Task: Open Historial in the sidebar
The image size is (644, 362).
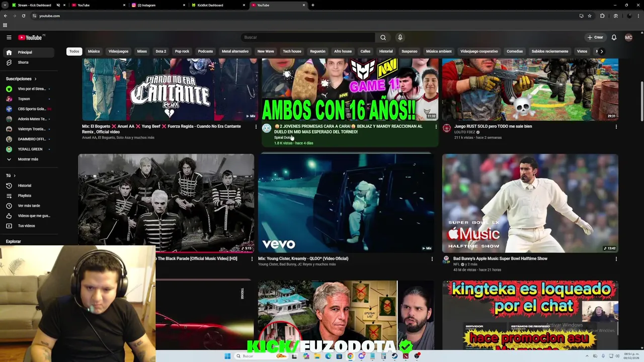Action: (29, 186)
